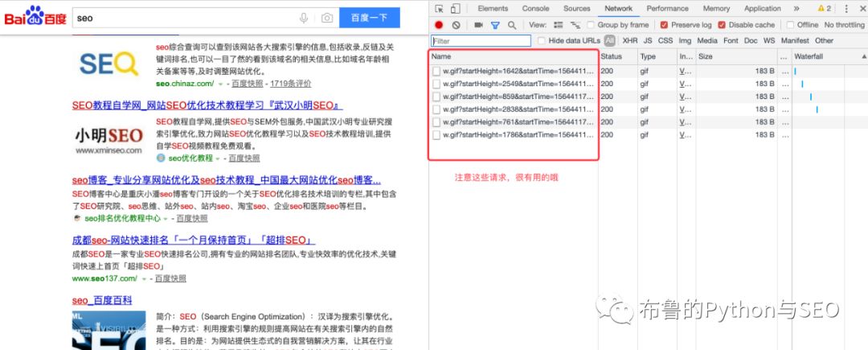Expand dropdown arrow next to www.seo137.com/

coord(144,279)
